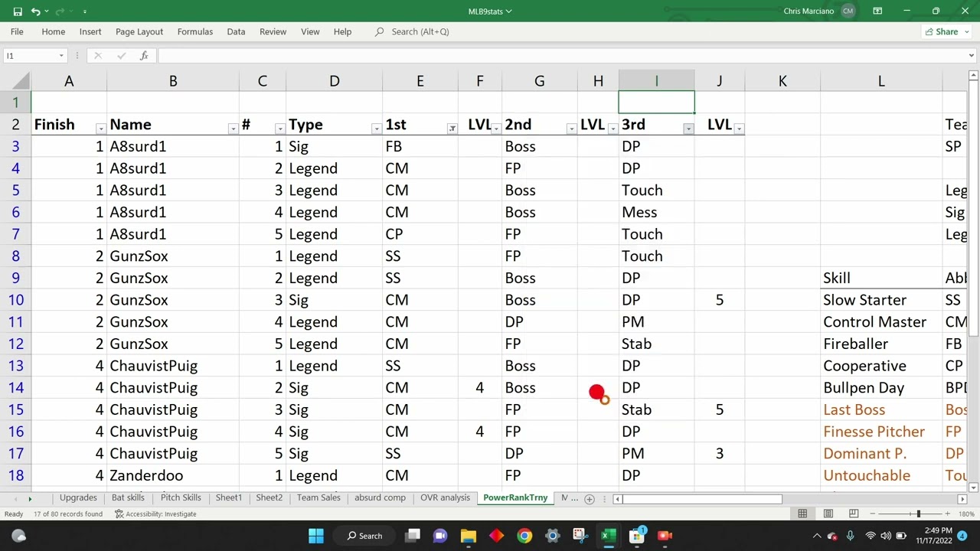Click the 180% zoom level

(x=966, y=514)
